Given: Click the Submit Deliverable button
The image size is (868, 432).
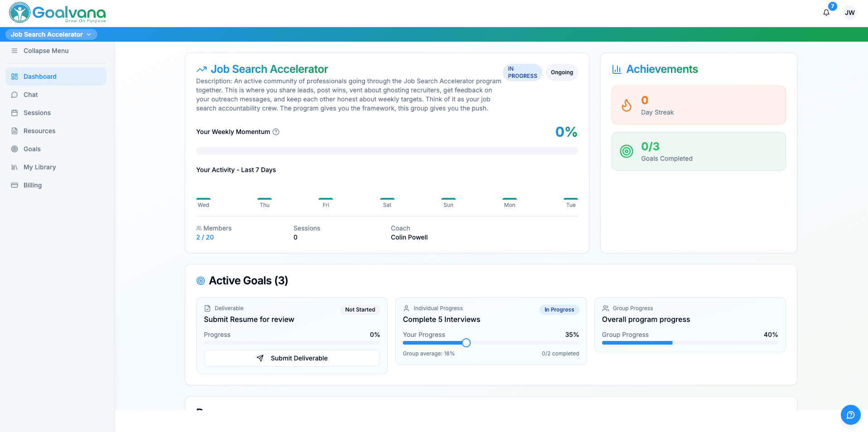Looking at the screenshot, I should click(x=292, y=358).
